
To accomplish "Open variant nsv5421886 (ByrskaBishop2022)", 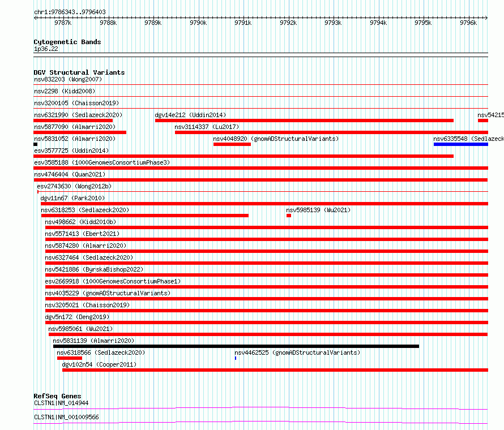I will point(94,269).
